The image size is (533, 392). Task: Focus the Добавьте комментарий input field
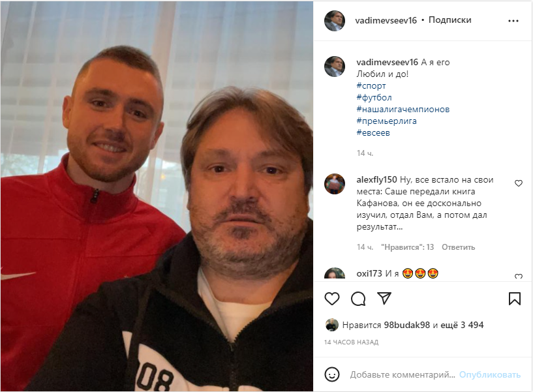point(403,374)
